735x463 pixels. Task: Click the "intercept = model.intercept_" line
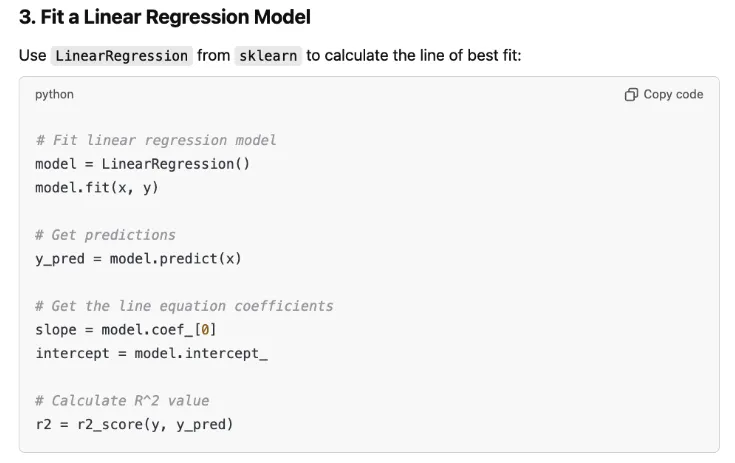point(151,353)
